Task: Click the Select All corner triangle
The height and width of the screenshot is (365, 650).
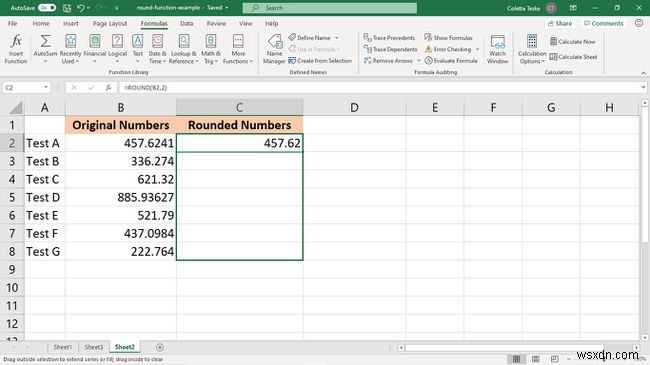Action: pos(15,108)
